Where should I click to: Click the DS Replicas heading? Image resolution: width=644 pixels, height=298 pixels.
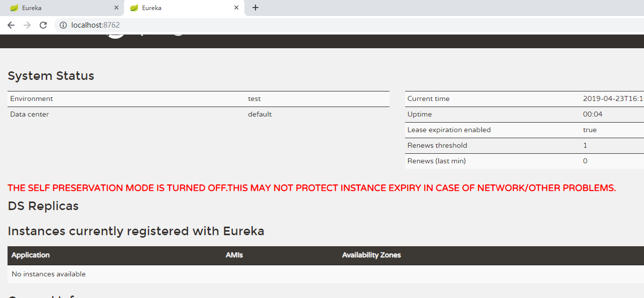tap(43, 206)
